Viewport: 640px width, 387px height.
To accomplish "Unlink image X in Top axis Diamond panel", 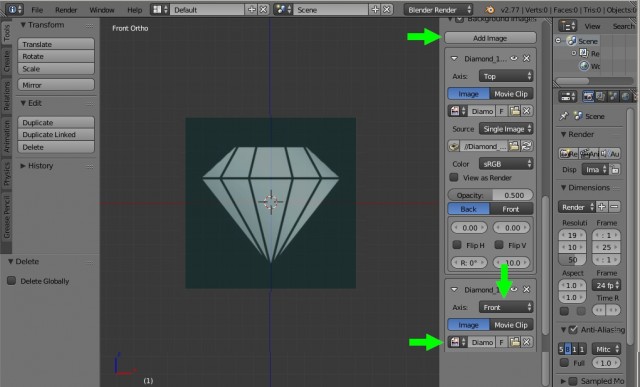I will tap(527, 111).
